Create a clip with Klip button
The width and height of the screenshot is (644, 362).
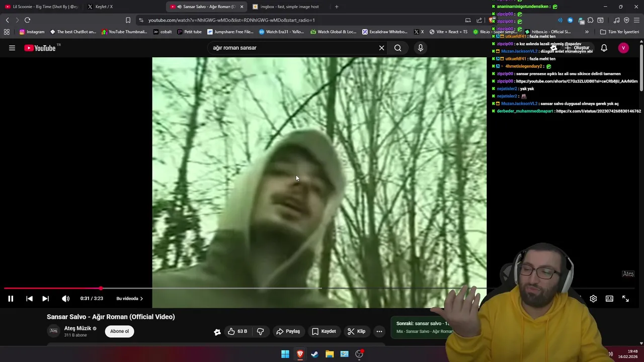tap(356, 331)
